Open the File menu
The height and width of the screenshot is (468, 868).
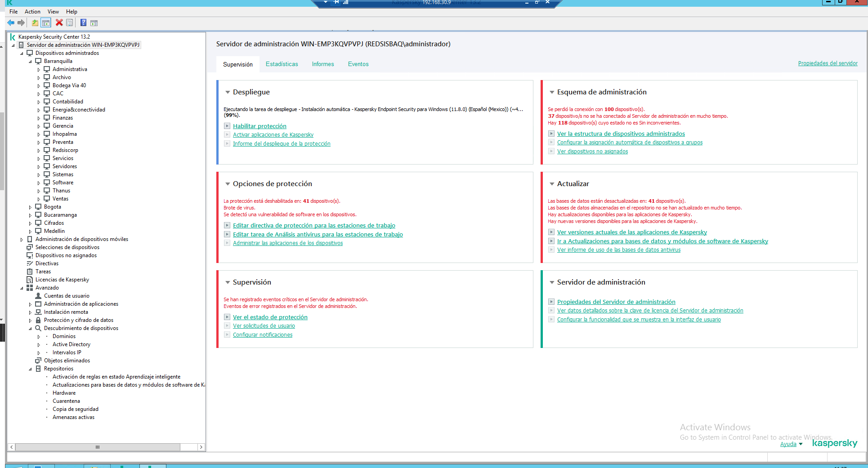coord(13,12)
